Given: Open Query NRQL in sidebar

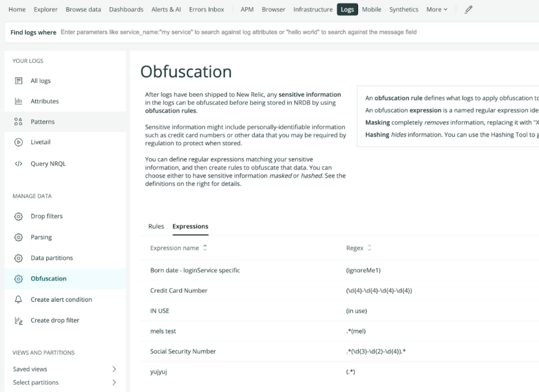Looking at the screenshot, I should point(48,163).
